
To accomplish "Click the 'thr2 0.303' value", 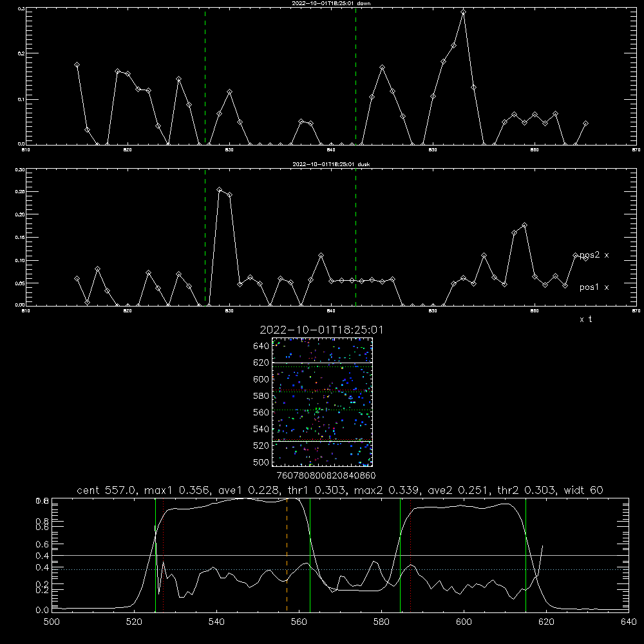I will (526, 490).
